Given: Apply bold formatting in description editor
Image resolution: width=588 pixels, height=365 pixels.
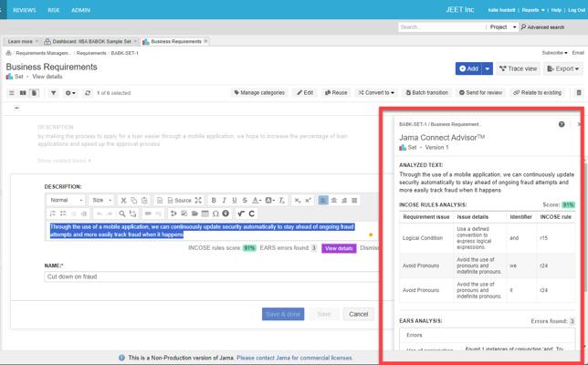Looking at the screenshot, I should pyautogui.click(x=214, y=201).
